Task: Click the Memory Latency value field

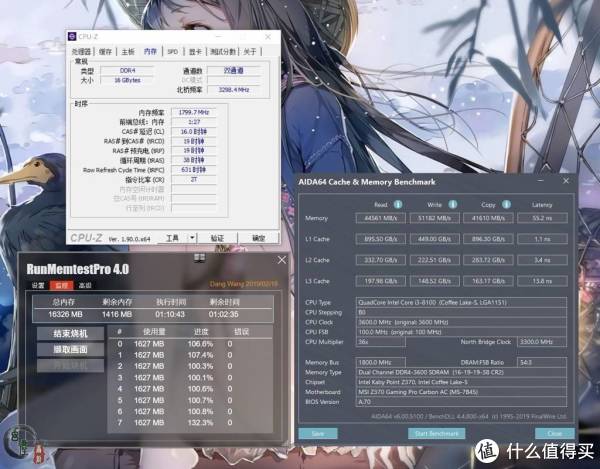Action: [542, 218]
